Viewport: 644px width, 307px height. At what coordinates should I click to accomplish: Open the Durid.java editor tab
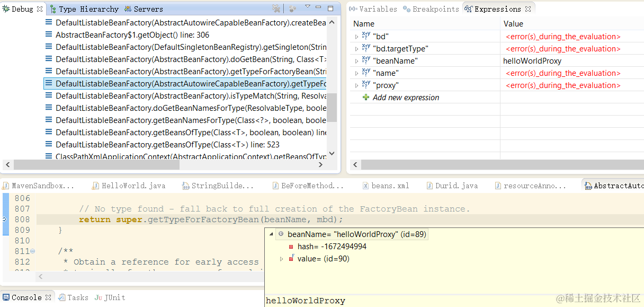(x=452, y=186)
